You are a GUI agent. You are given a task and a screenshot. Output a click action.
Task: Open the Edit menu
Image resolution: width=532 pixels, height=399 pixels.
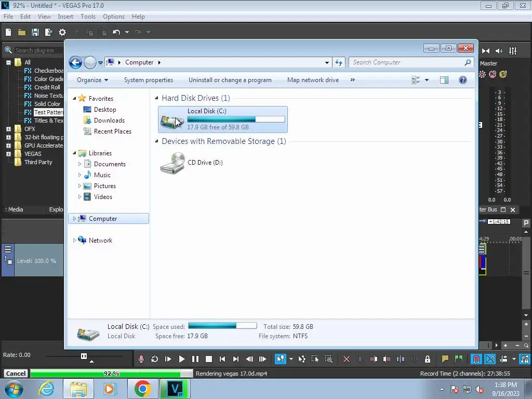click(25, 17)
